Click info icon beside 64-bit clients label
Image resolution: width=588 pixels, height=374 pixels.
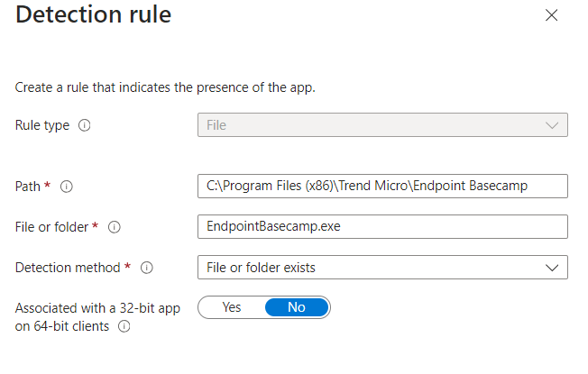click(124, 326)
